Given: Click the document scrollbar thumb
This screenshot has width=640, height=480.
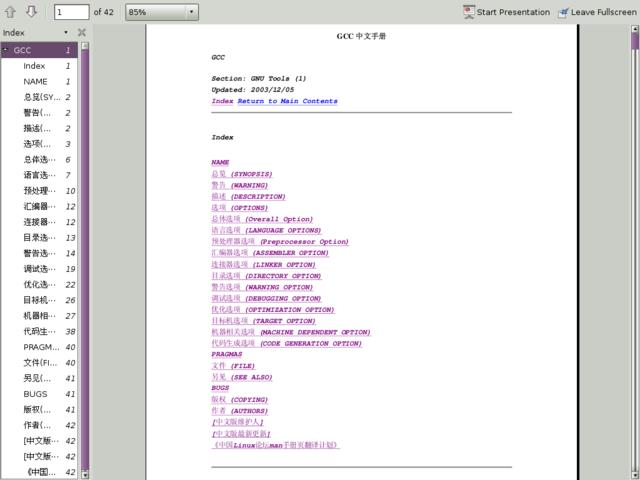Looking at the screenshot, I should (635, 41).
